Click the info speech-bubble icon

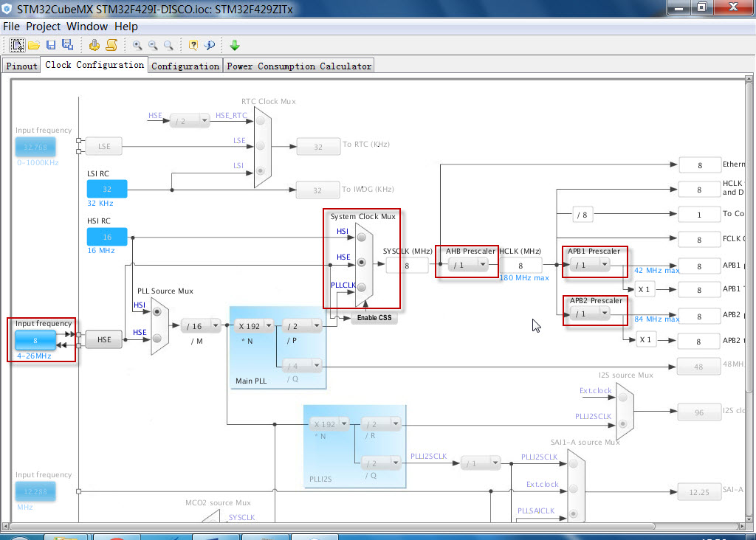209,45
